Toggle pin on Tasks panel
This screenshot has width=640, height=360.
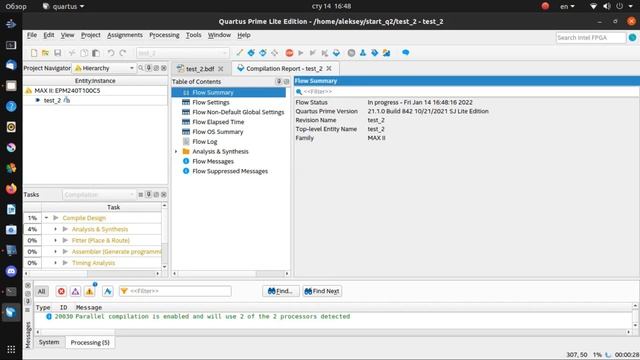point(149,195)
